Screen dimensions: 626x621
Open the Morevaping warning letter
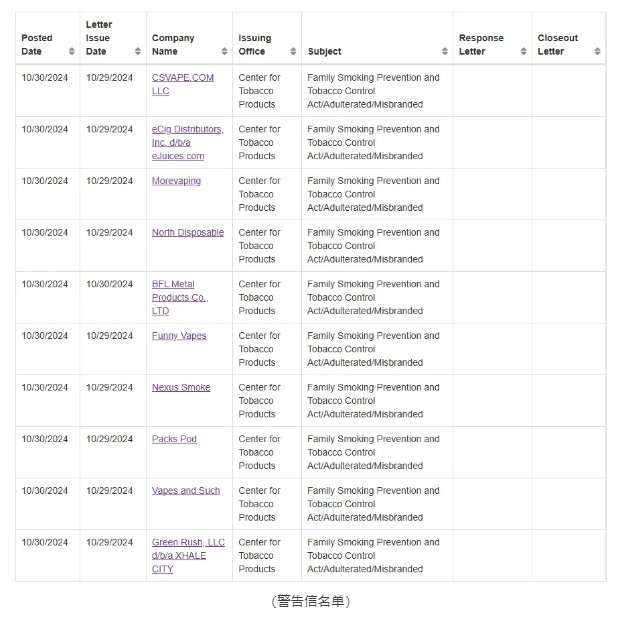176,181
